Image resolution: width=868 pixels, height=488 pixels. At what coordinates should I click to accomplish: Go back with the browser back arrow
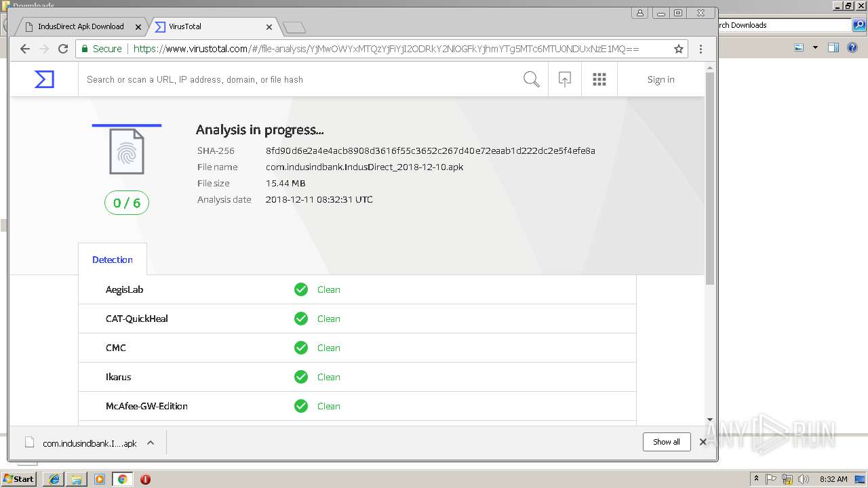pyautogui.click(x=25, y=49)
